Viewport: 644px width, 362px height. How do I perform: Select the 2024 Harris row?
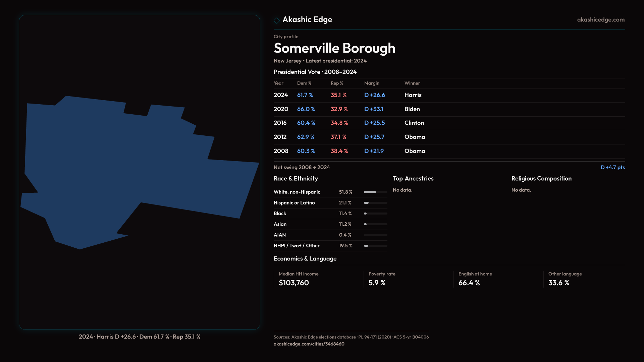point(413,95)
